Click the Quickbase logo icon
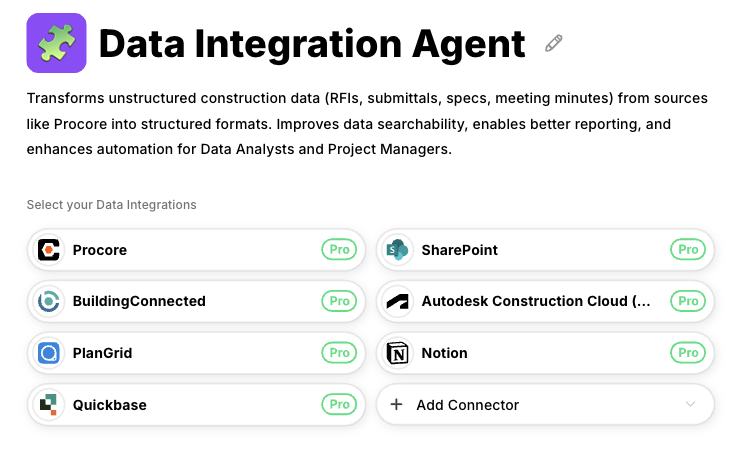Viewport: 750px width, 451px height. coord(49,405)
